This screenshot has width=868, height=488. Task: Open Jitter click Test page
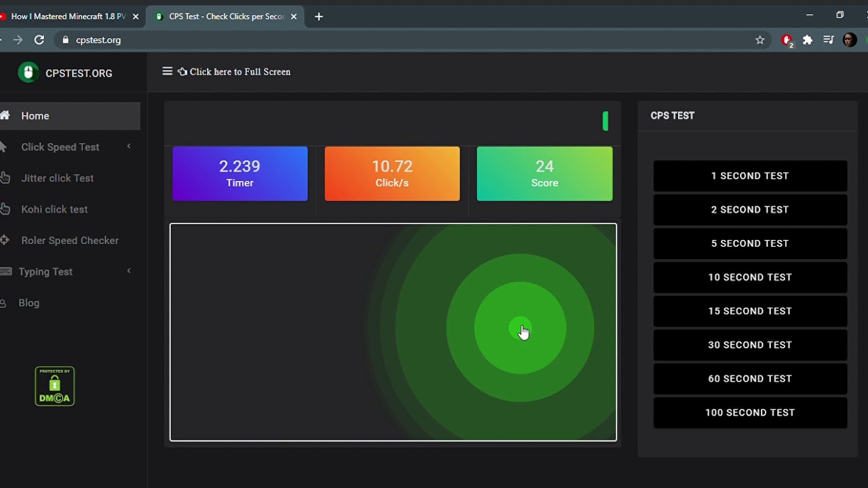point(57,178)
